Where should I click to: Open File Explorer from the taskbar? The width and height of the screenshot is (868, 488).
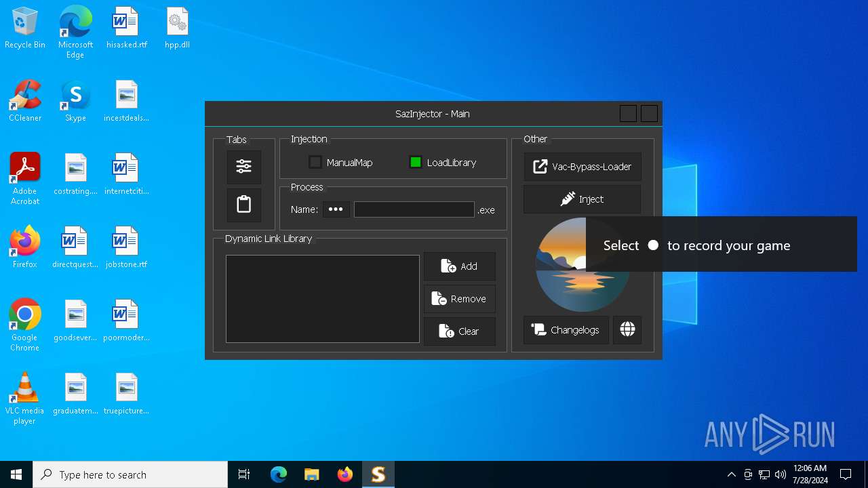[x=311, y=474]
